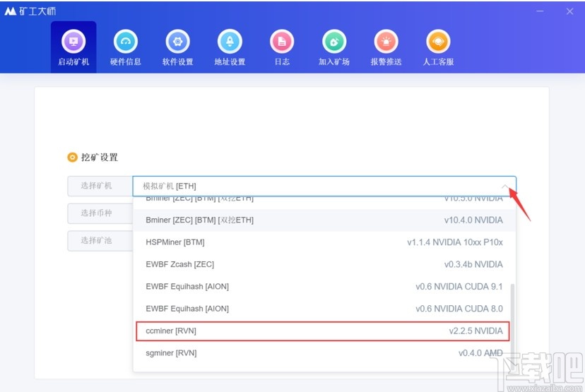Click the orange 挖矿设置 heading icon

click(x=72, y=158)
